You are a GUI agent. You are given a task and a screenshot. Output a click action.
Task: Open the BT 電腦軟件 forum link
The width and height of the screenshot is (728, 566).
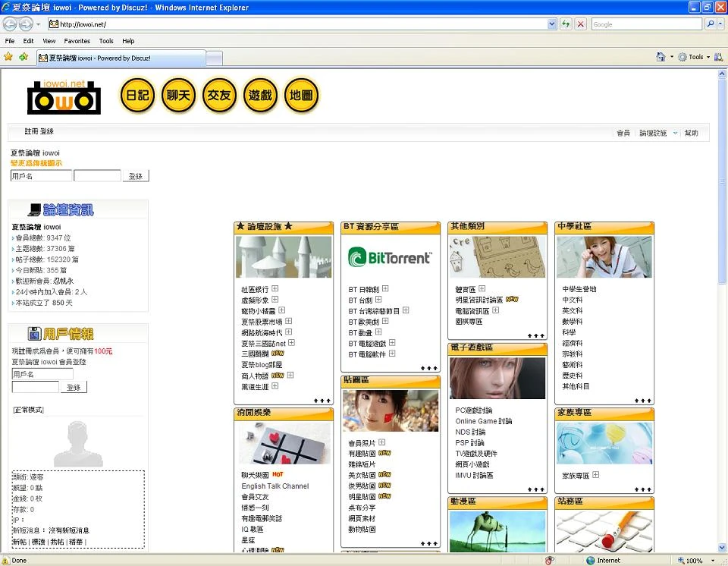coord(367,354)
